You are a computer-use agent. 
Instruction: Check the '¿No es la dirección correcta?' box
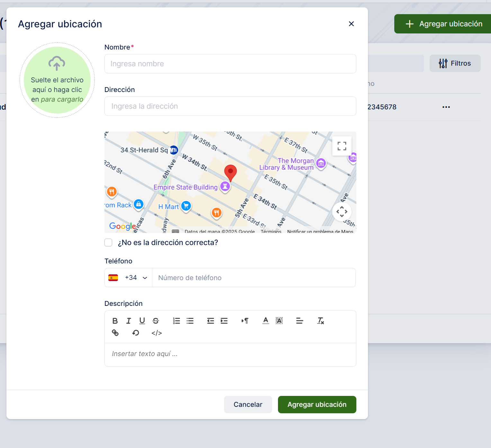tap(108, 242)
